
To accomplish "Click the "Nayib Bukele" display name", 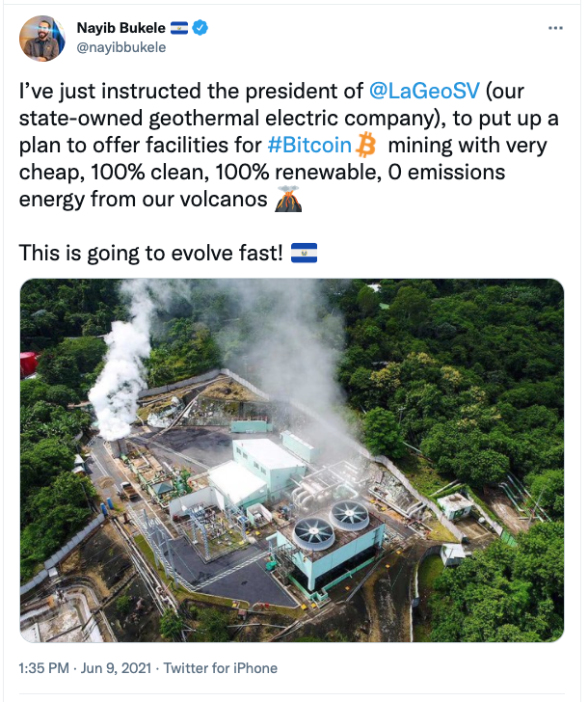I will point(120,28).
